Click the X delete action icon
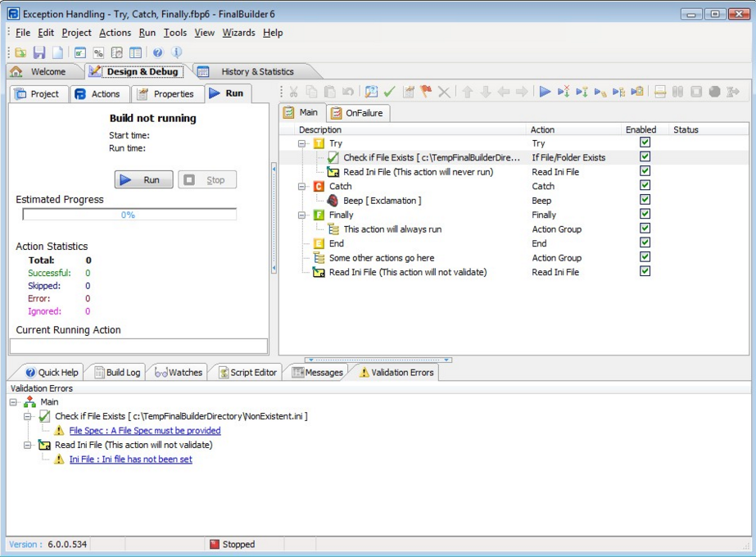 444,92
